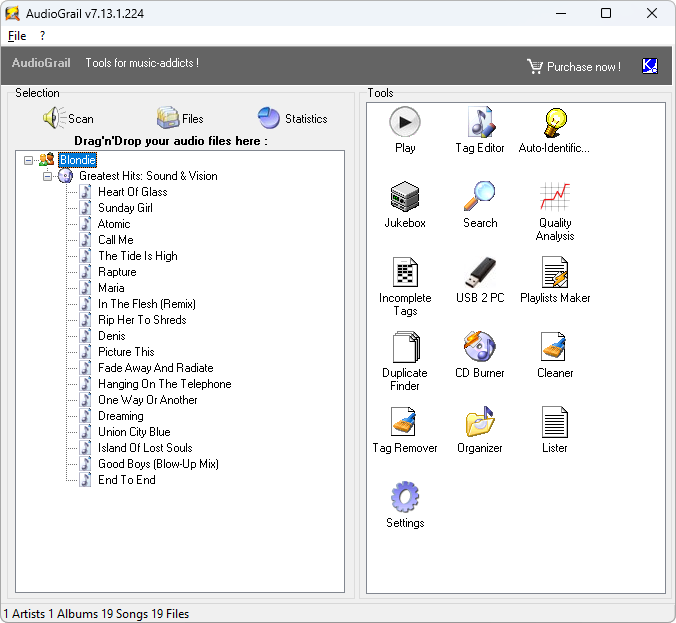Open the File menu
Image resolution: width=676 pixels, height=623 pixels.
(17, 36)
